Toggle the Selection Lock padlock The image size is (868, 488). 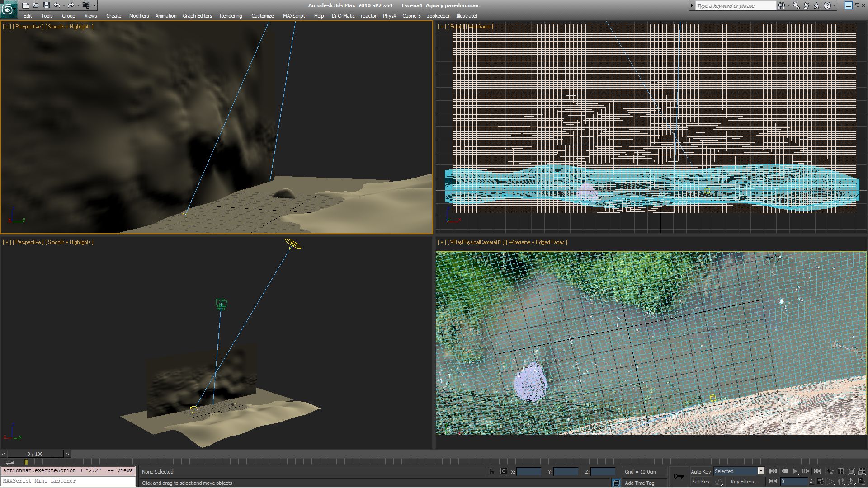[x=491, y=471]
